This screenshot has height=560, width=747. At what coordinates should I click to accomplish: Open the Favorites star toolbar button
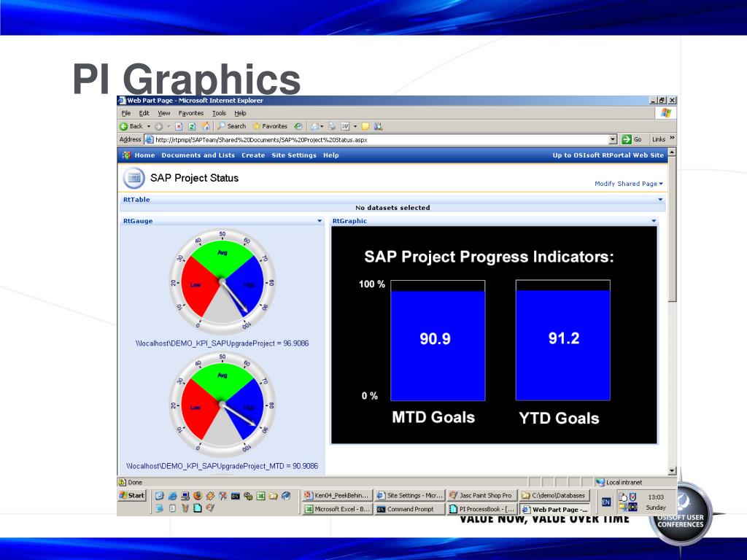click(x=270, y=126)
